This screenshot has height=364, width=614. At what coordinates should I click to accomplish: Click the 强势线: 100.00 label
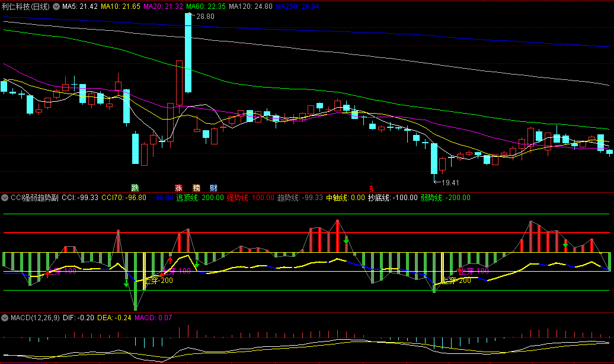click(x=250, y=198)
